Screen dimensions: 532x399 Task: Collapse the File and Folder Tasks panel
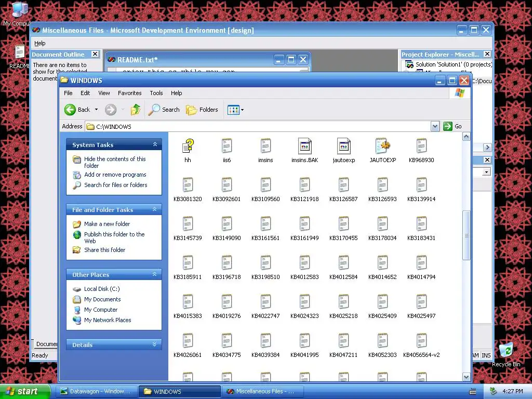(x=155, y=209)
